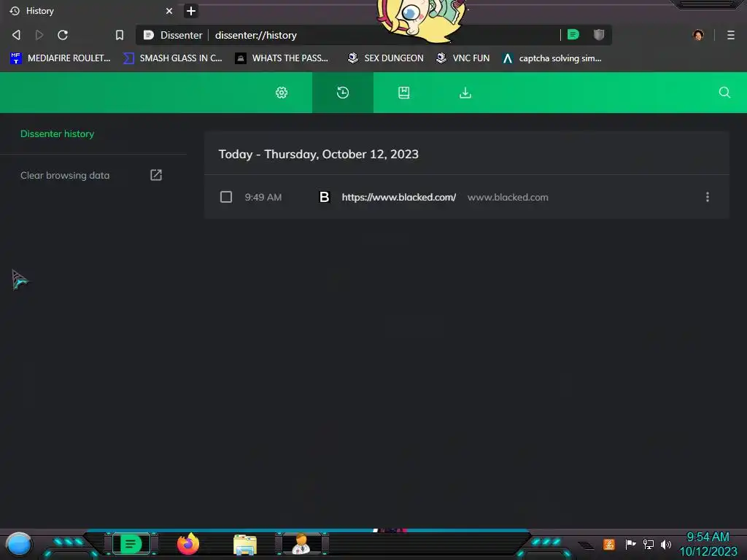Open the https://www.blacked.com/ history link
The width and height of the screenshot is (747, 560).
click(399, 197)
